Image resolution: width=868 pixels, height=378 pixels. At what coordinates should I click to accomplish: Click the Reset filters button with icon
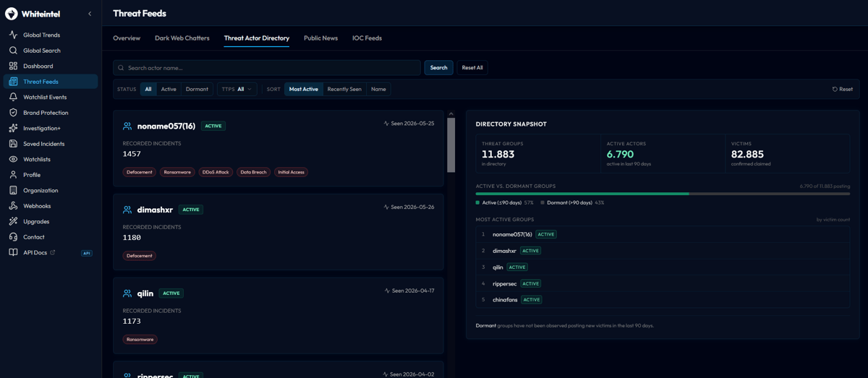(842, 89)
